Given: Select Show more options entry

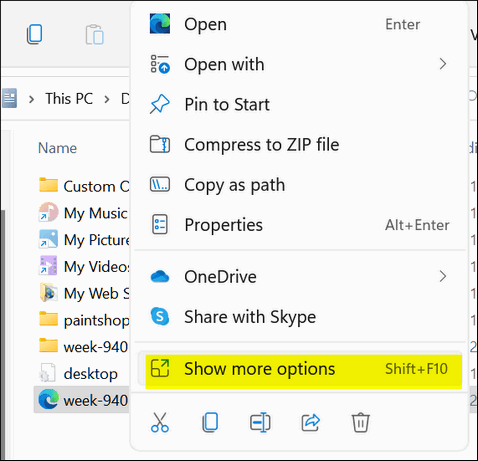Looking at the screenshot, I should 300,369.
